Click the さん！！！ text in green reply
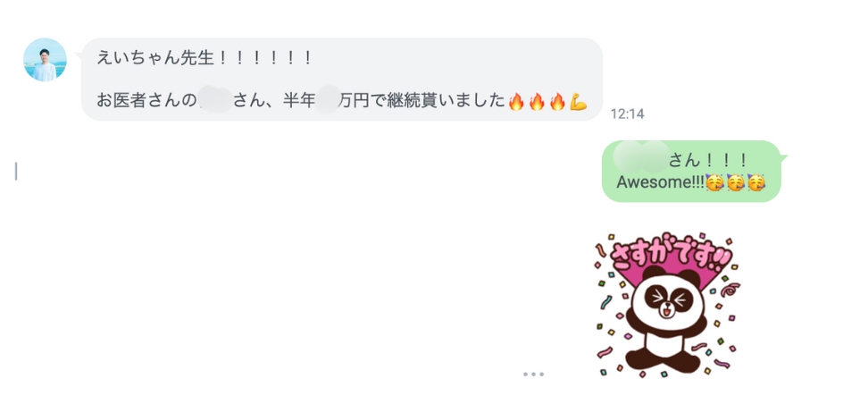Viewport: 868px width, 404px height. pos(708,161)
